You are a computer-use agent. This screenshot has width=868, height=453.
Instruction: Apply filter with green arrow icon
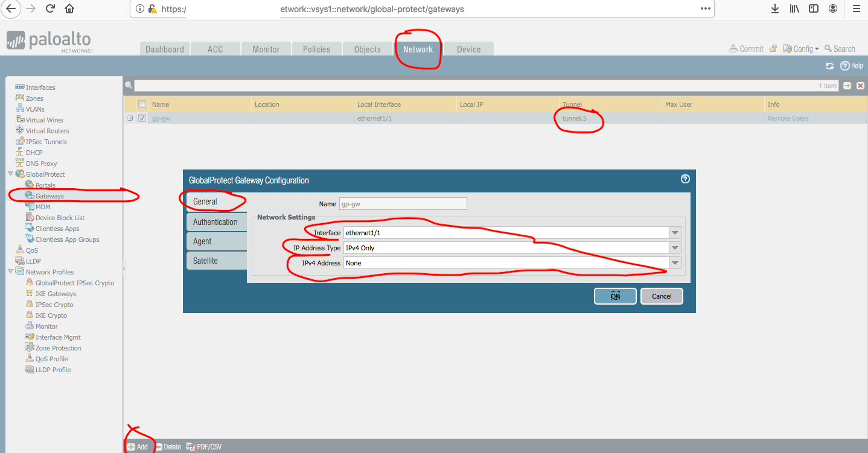pos(847,86)
